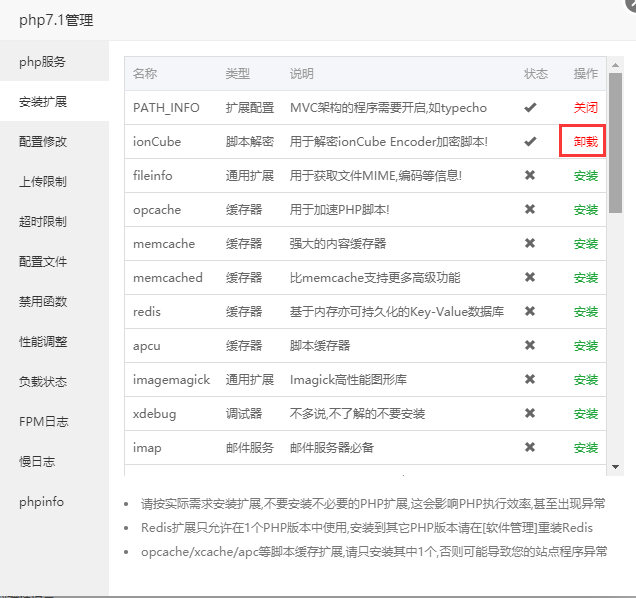Open the phpinfo sidebar tab
The height and width of the screenshot is (598, 636).
(x=41, y=502)
